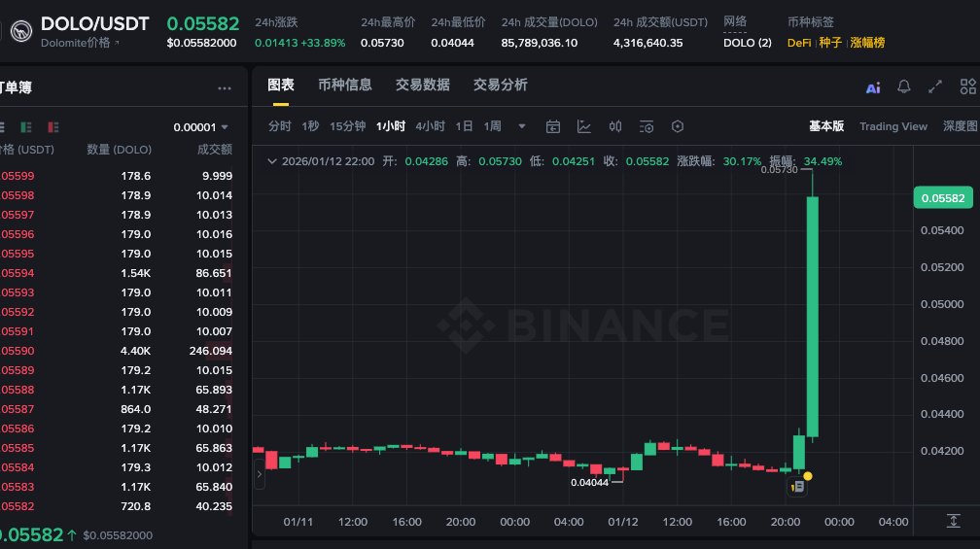This screenshot has height=549, width=980.
Task: Click the DOLO/USDT pair title
Action: (x=94, y=23)
